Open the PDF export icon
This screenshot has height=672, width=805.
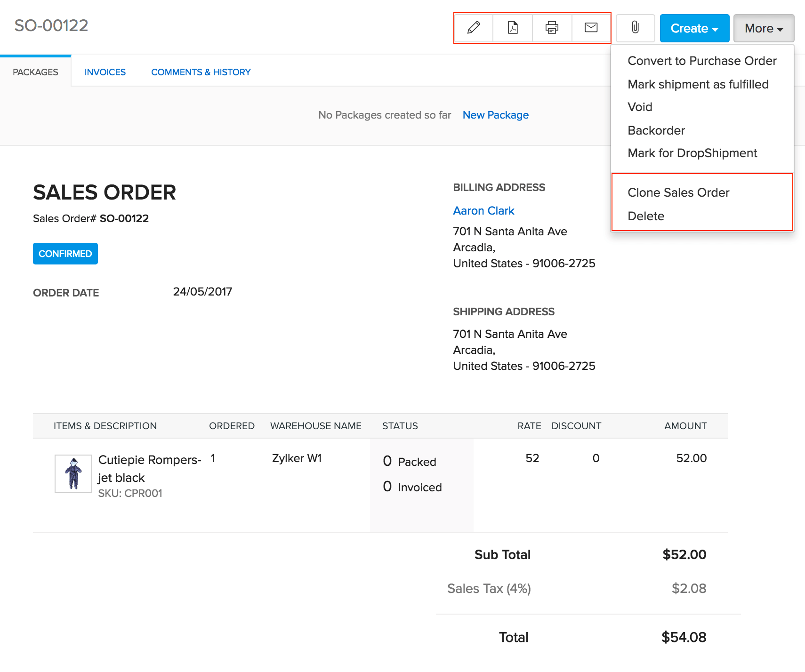(512, 28)
